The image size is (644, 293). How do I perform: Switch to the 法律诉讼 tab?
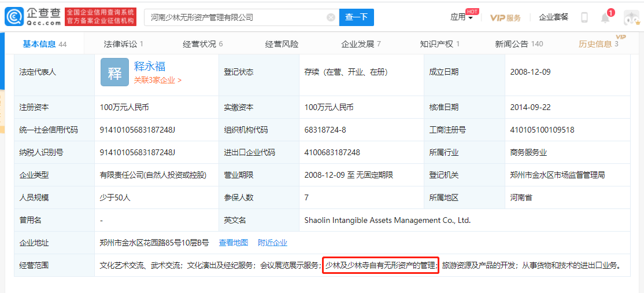pos(124,44)
